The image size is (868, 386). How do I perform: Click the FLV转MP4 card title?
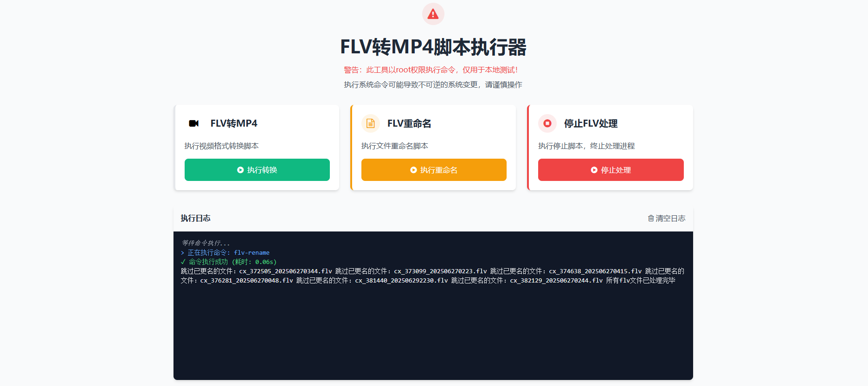tap(234, 123)
